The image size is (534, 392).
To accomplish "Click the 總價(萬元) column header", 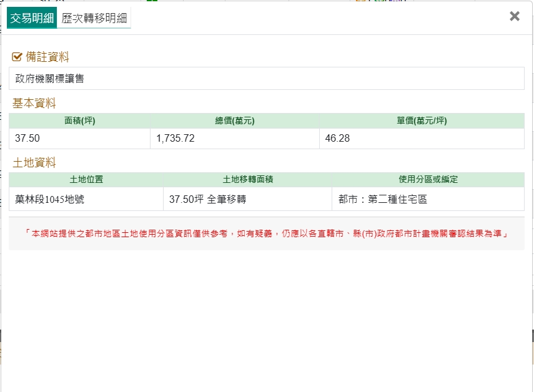I will click(x=234, y=121).
